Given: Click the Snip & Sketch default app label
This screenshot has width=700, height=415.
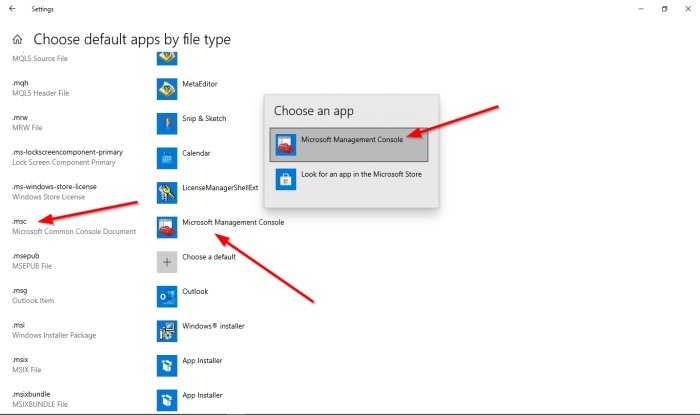Looking at the screenshot, I should 204,118.
